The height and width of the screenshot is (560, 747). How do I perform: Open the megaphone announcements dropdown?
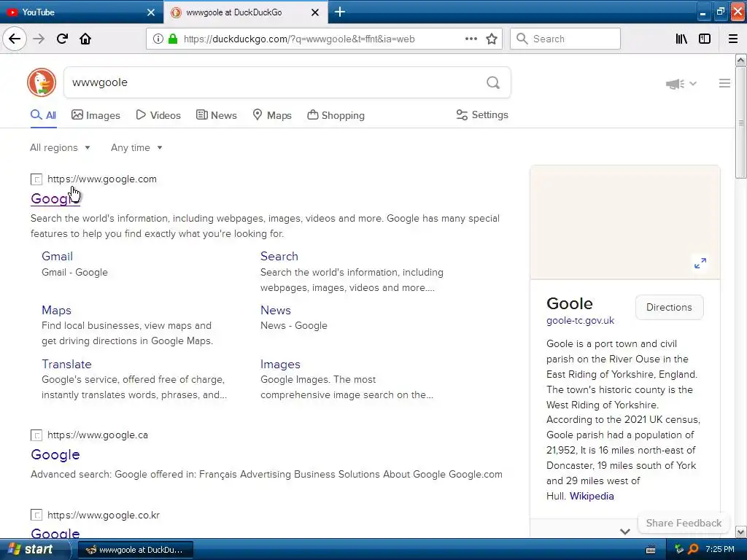[681, 84]
